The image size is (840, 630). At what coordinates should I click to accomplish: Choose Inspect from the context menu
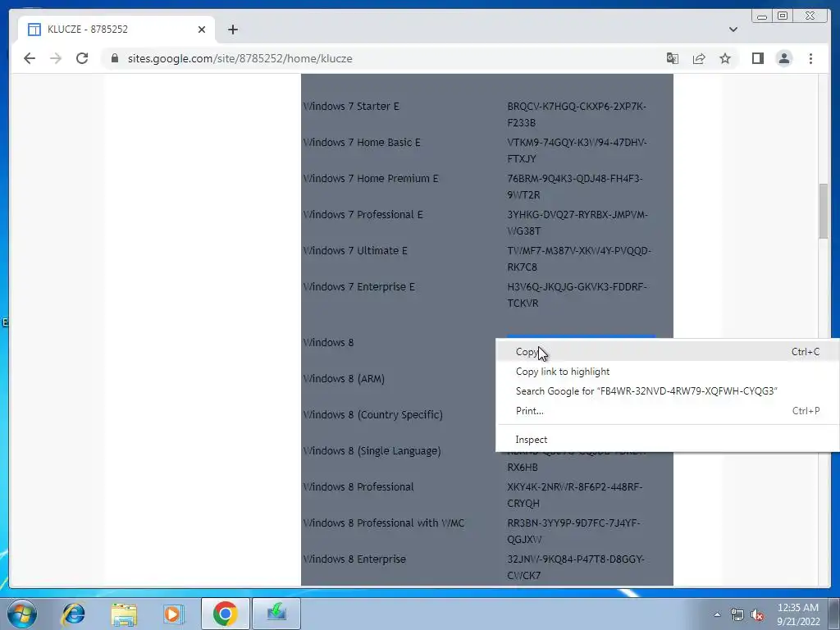pyautogui.click(x=668, y=440)
